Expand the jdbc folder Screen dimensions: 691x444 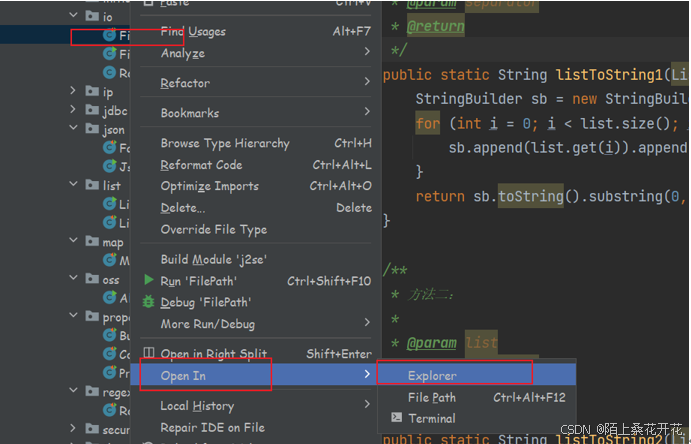[x=73, y=109]
